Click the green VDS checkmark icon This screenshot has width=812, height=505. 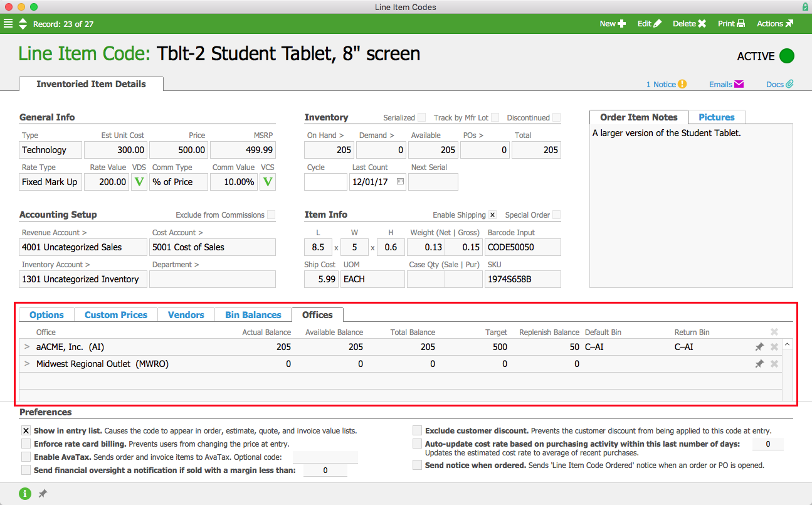point(139,182)
